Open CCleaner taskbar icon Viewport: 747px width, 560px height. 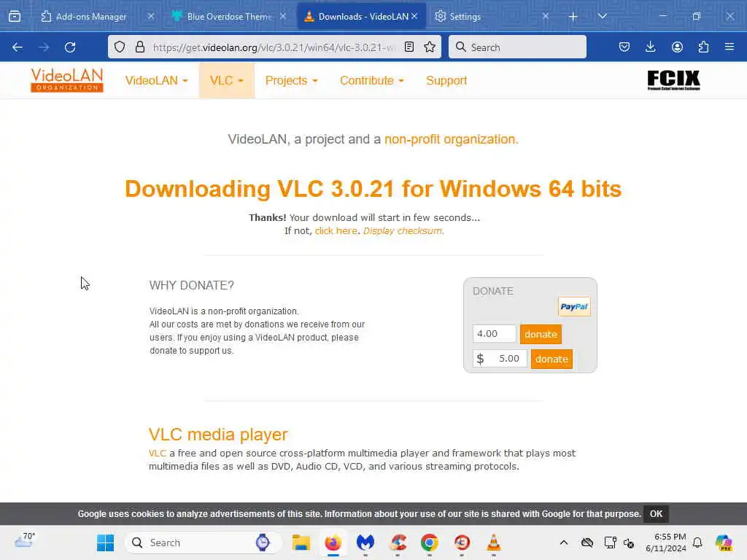[398, 542]
